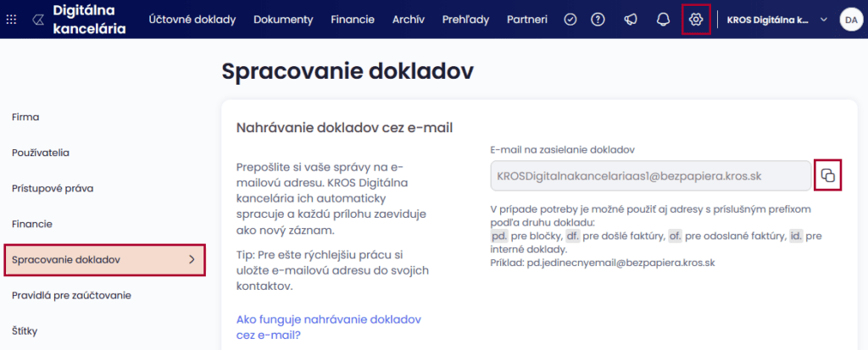Go to the Archív menu
The width and height of the screenshot is (868, 350).
408,19
